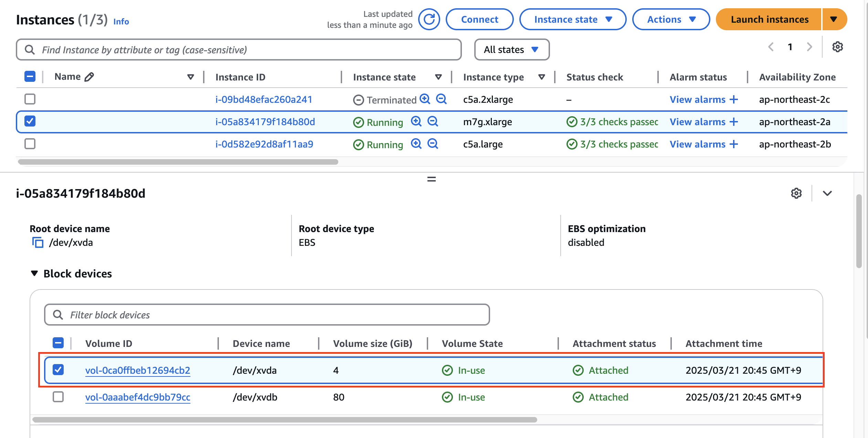The image size is (868, 438).
Task: Open the All states filter dropdown
Action: coord(511,50)
